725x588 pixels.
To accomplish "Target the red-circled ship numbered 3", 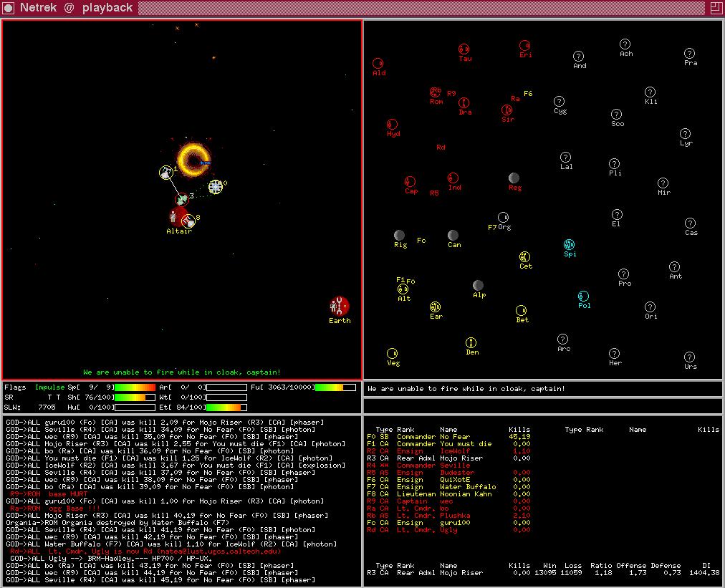I will (x=182, y=200).
